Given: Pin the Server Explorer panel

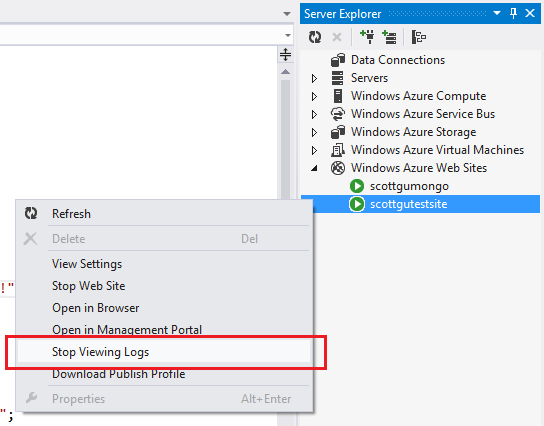Looking at the screenshot, I should 513,14.
